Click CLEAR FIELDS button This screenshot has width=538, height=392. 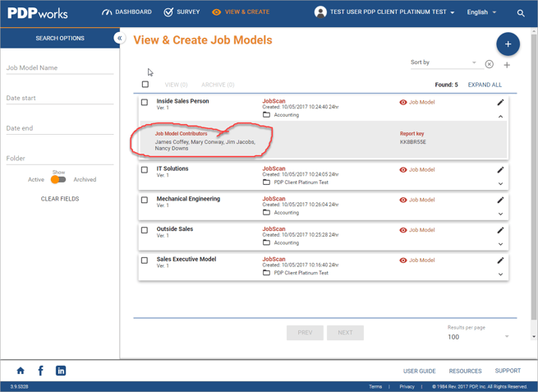[60, 199]
